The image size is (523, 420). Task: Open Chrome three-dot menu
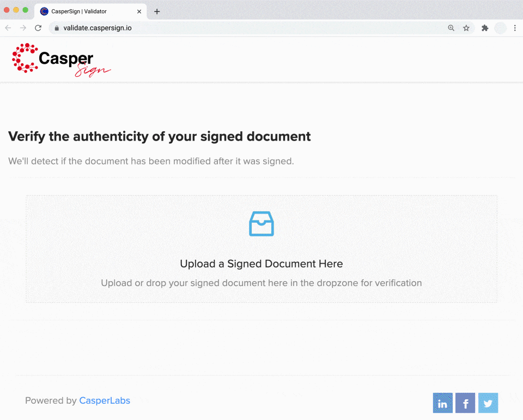tap(515, 28)
